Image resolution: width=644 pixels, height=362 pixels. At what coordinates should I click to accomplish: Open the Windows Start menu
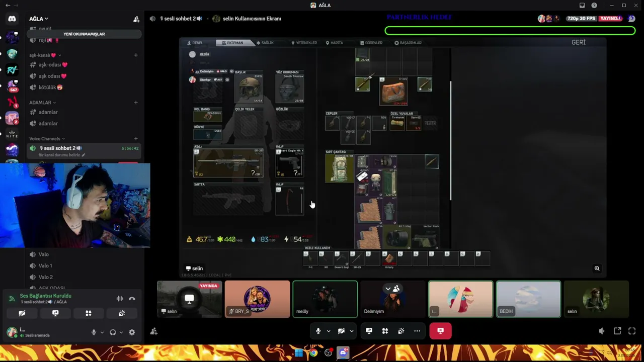pos(299,353)
